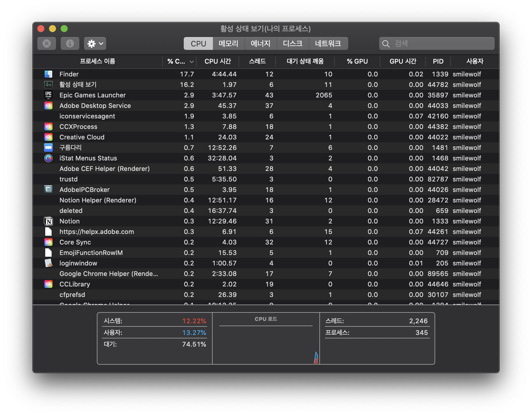This screenshot has width=532, height=416.
Task: Select the cfprefsd process row
Action: [x=266, y=295]
